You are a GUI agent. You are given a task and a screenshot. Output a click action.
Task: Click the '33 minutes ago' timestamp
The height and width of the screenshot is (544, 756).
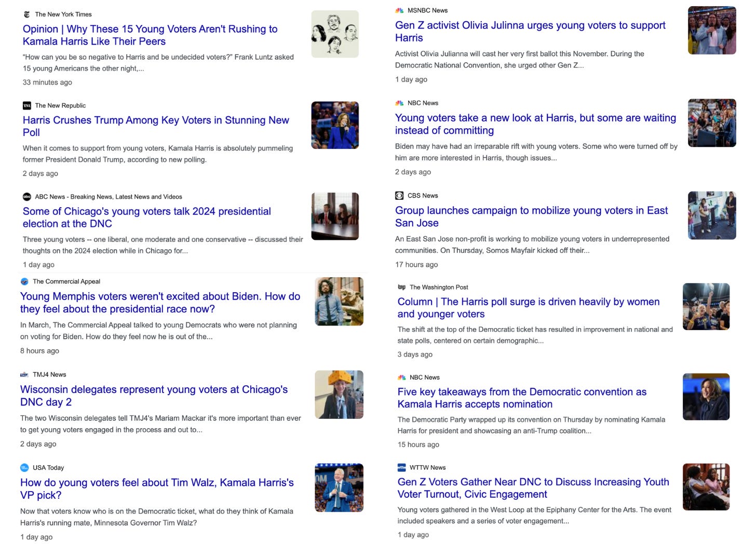point(47,82)
